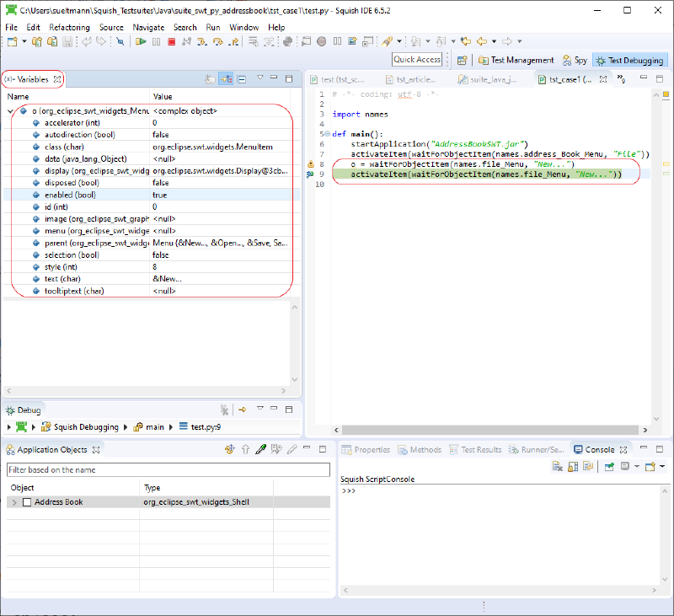
Task: Collapse the 'o' complex object variable
Action: 11,110
